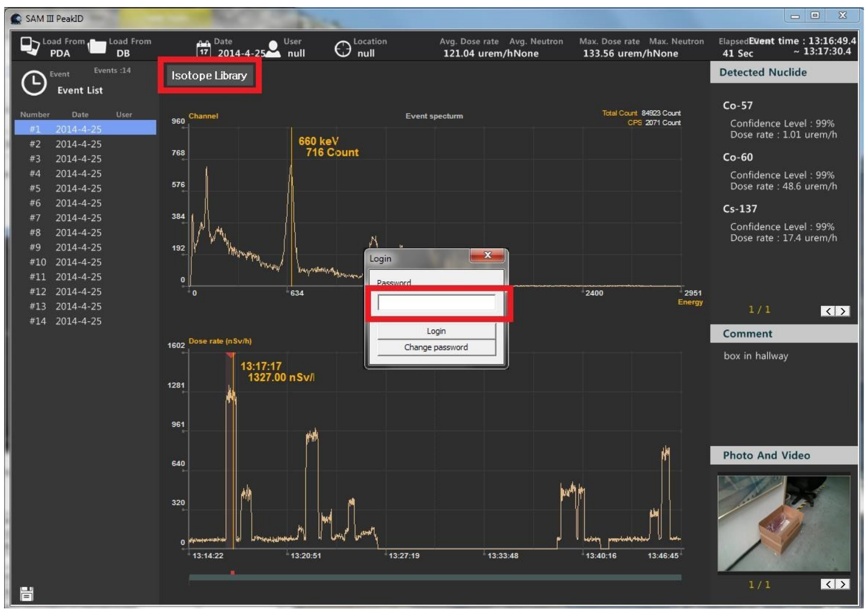This screenshot has height=615, width=868.
Task: Go to next detected nuclide page
Action: coord(843,311)
